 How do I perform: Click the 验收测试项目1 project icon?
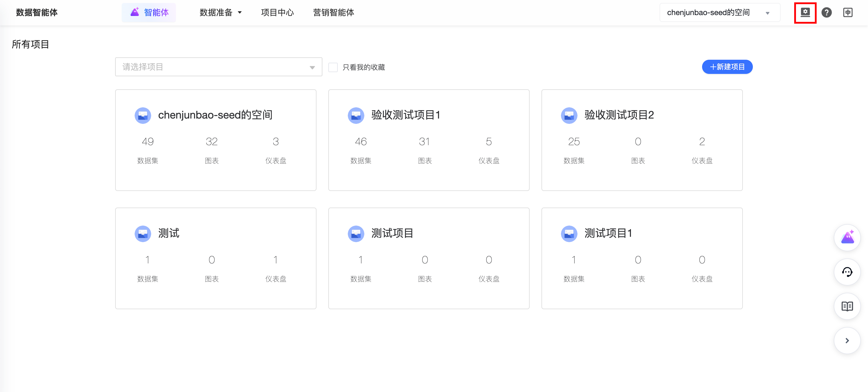point(356,115)
